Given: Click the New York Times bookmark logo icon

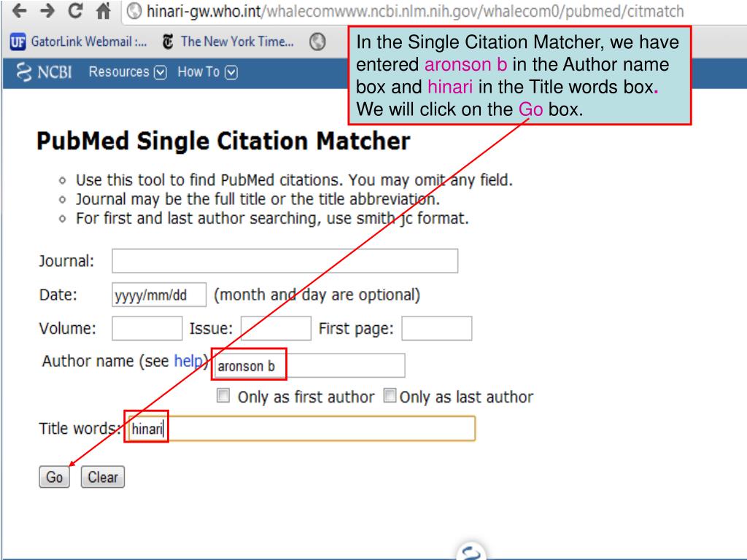Looking at the screenshot, I should point(168,42).
